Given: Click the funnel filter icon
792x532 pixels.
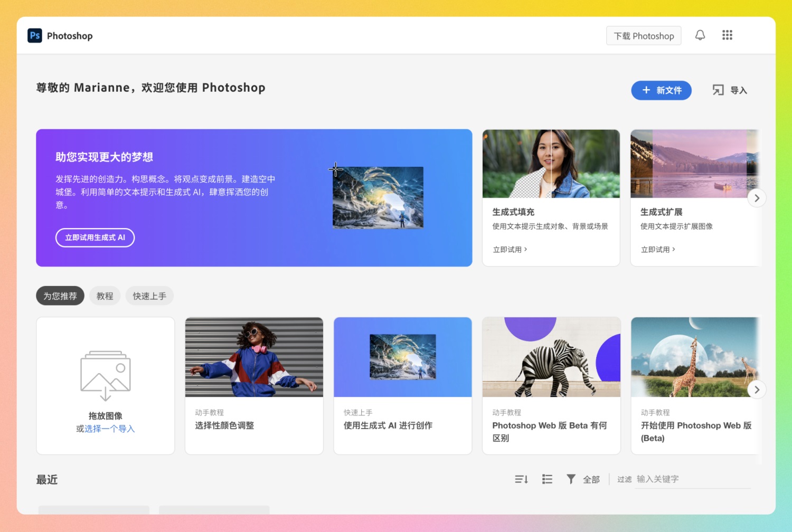Looking at the screenshot, I should [571, 479].
